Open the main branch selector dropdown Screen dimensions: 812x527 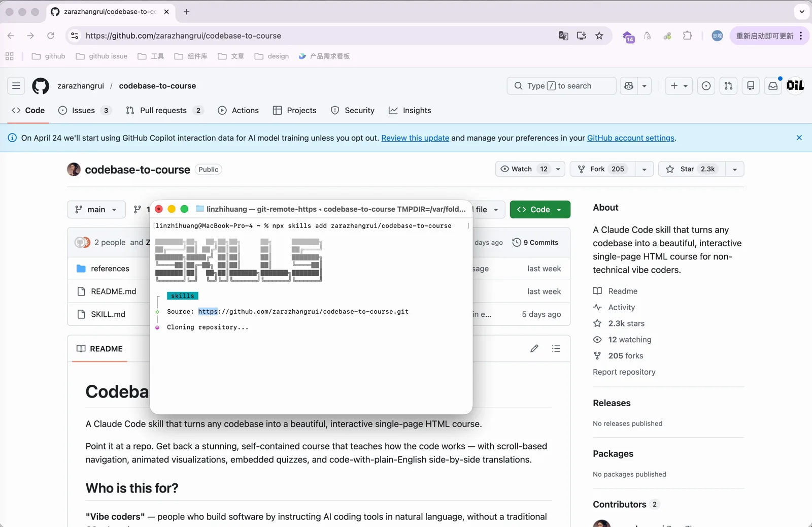96,210
